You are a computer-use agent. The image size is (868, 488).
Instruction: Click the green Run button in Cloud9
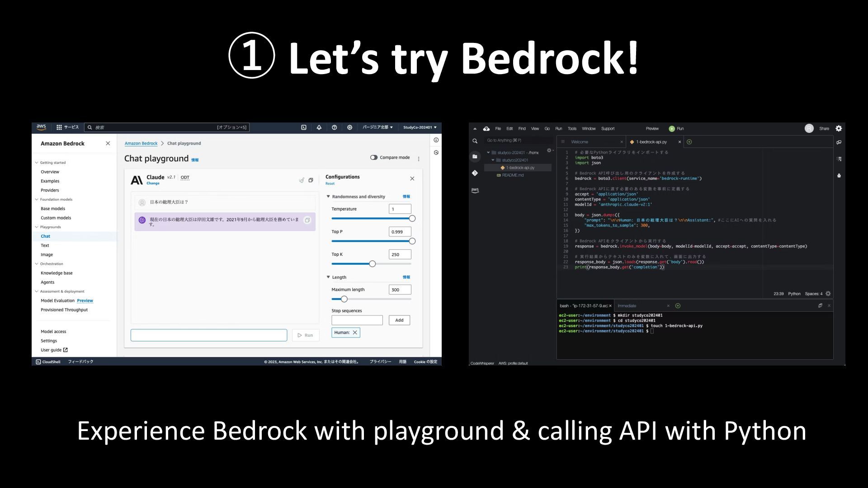point(676,129)
